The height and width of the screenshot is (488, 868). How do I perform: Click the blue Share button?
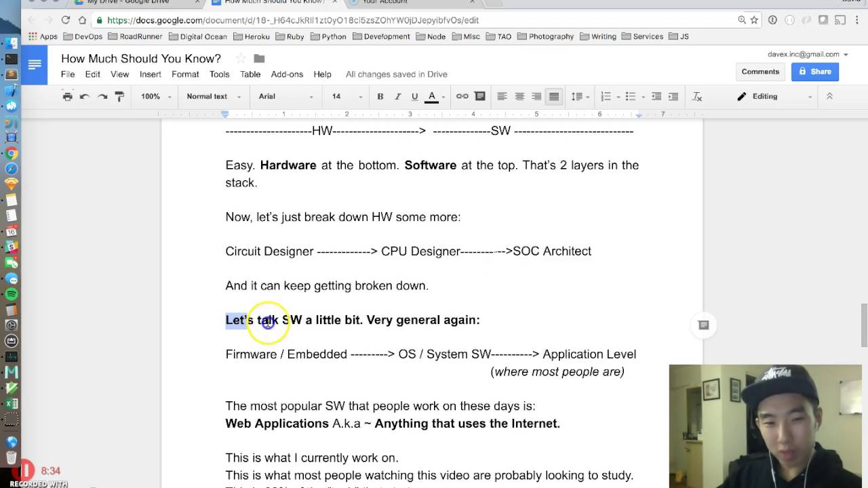814,71
